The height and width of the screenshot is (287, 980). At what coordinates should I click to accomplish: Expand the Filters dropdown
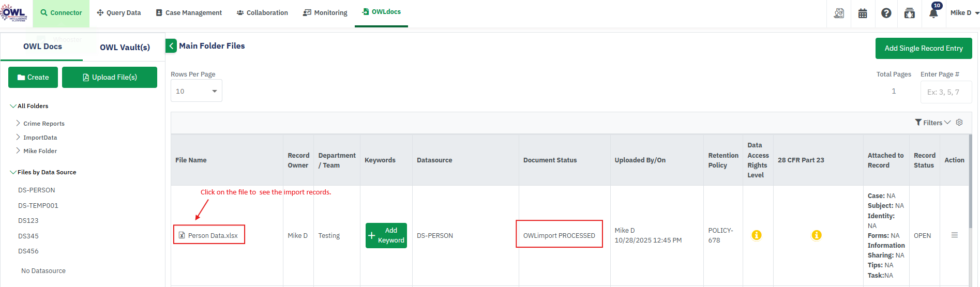pos(932,123)
